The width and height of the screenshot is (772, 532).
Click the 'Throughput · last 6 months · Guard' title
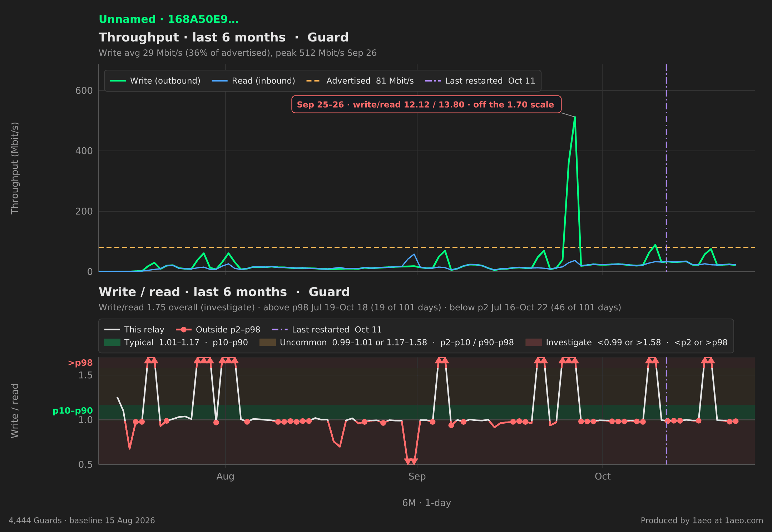click(x=224, y=37)
